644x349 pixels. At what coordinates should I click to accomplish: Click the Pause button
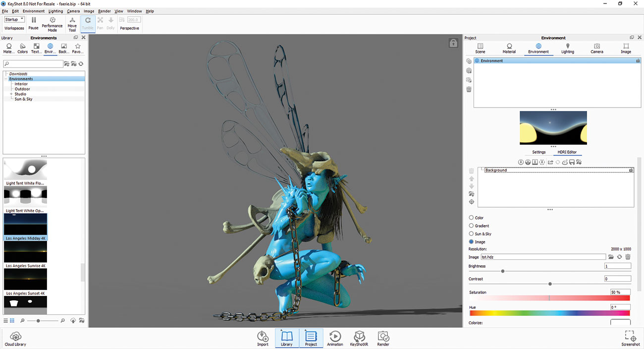click(x=33, y=23)
